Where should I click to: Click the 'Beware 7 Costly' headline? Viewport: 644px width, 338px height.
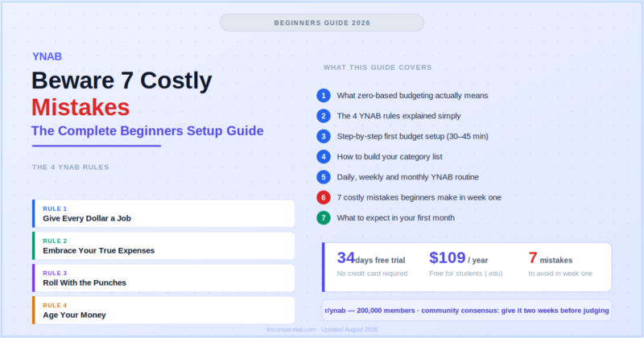pos(122,80)
